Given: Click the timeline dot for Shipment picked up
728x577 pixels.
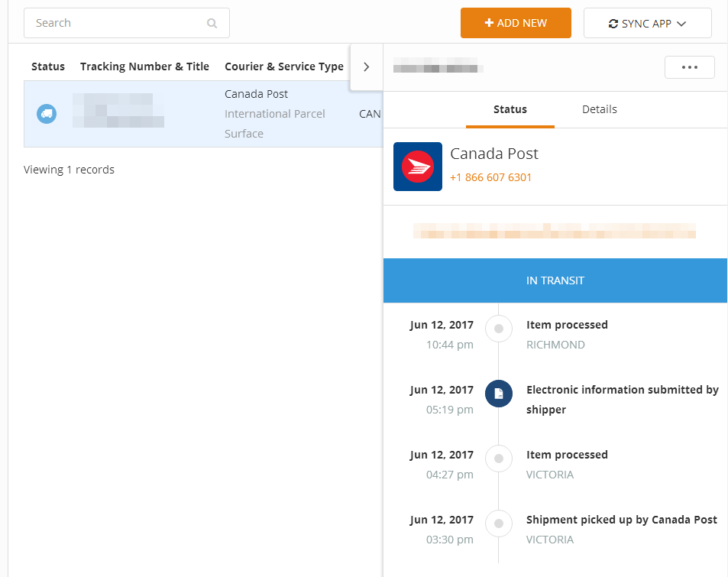Looking at the screenshot, I should pos(499,524).
